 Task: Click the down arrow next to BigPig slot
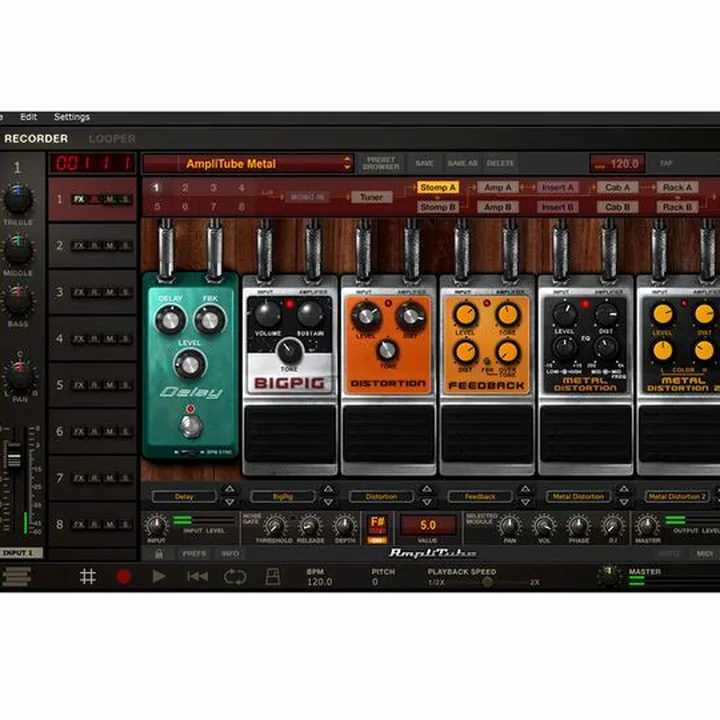(x=328, y=502)
